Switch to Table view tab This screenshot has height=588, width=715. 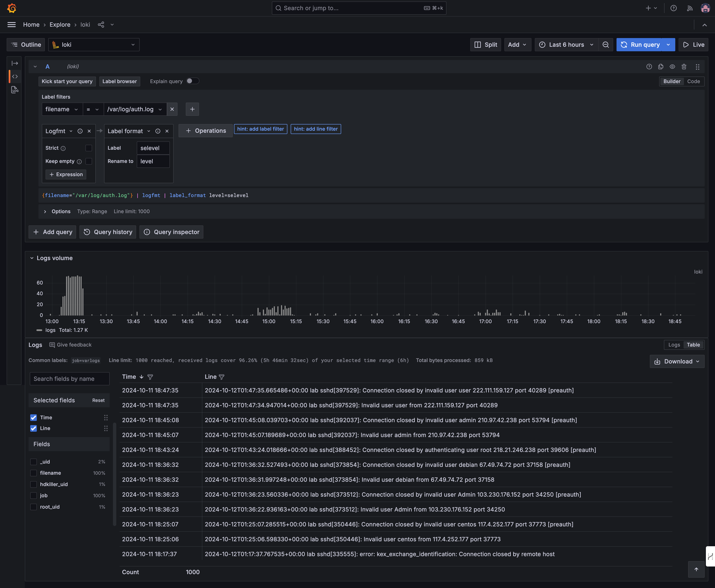pyautogui.click(x=693, y=345)
